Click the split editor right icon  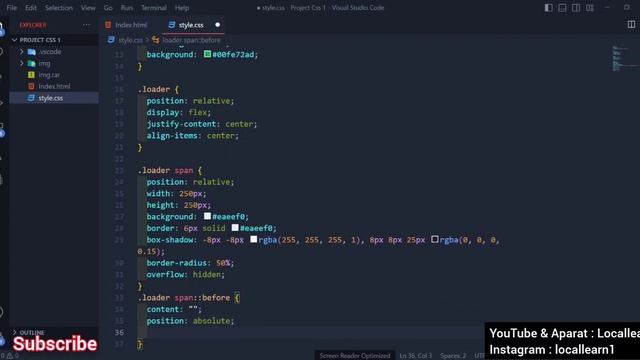pos(631,24)
